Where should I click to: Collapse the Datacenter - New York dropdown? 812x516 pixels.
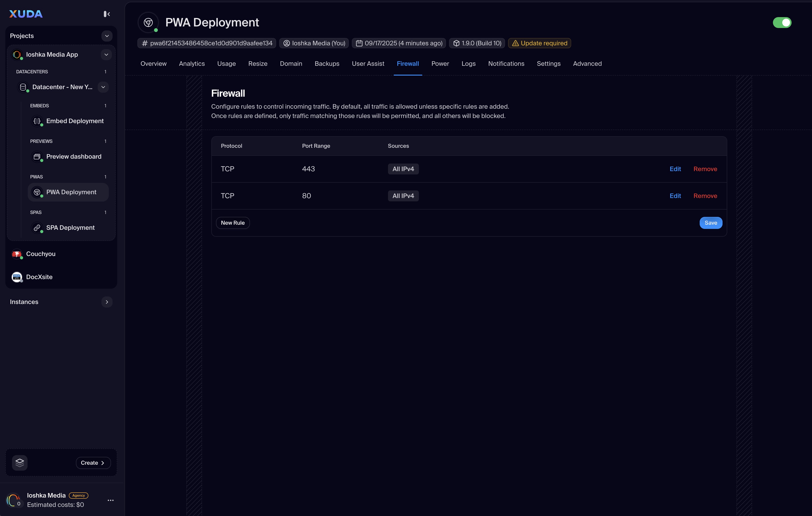(103, 87)
